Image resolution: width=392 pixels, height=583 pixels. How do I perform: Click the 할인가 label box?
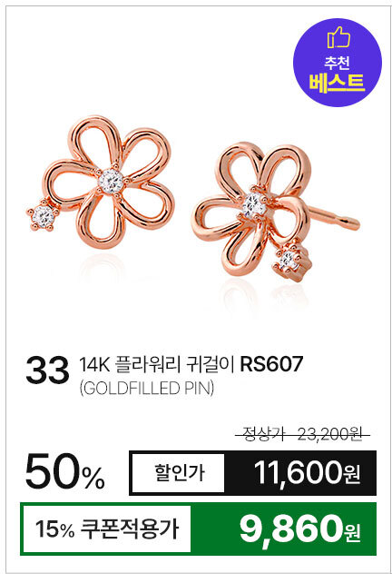(179, 473)
